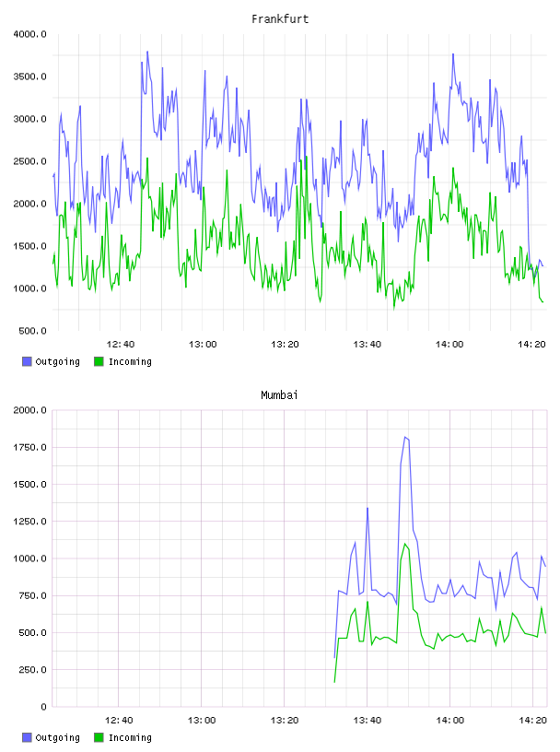Click 1000.0 y-axis label on Mumbai chart
Screen dimensions: 560x752
29,558
